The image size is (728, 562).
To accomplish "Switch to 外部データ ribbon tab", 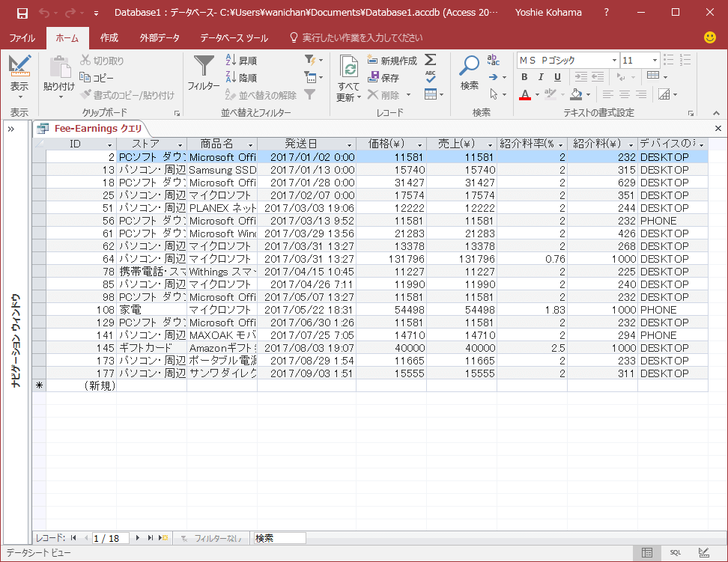I will [160, 38].
